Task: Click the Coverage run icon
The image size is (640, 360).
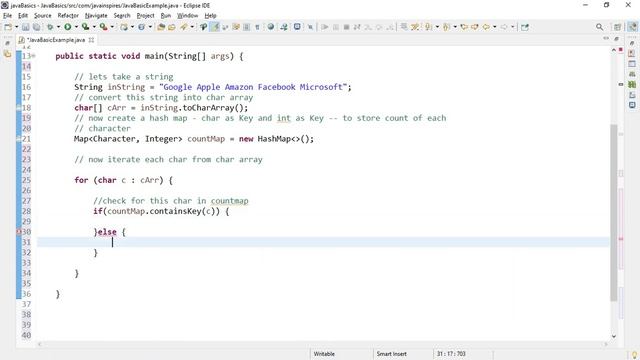Action: tap(85, 27)
